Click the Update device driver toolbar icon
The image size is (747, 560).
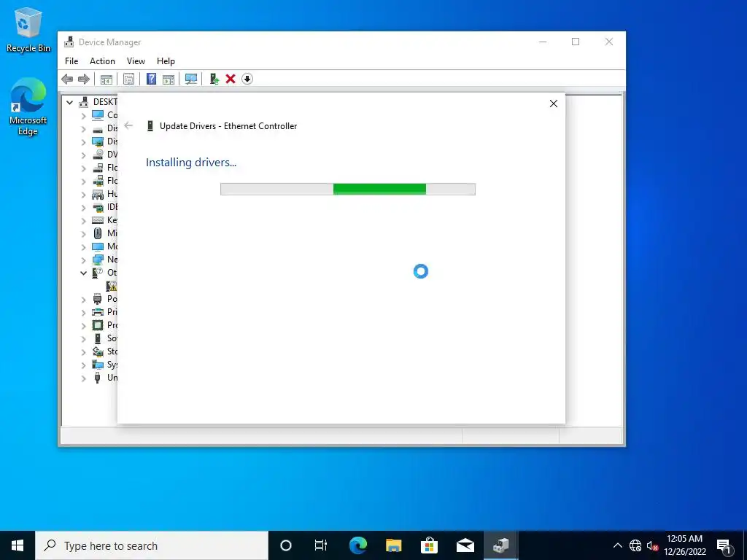pos(214,79)
